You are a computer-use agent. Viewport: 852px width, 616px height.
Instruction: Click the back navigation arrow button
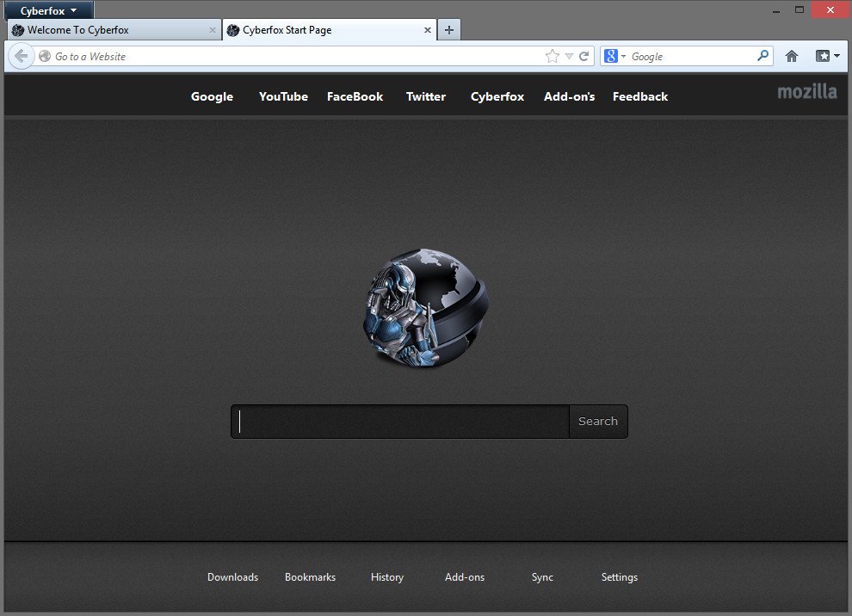[x=21, y=57]
